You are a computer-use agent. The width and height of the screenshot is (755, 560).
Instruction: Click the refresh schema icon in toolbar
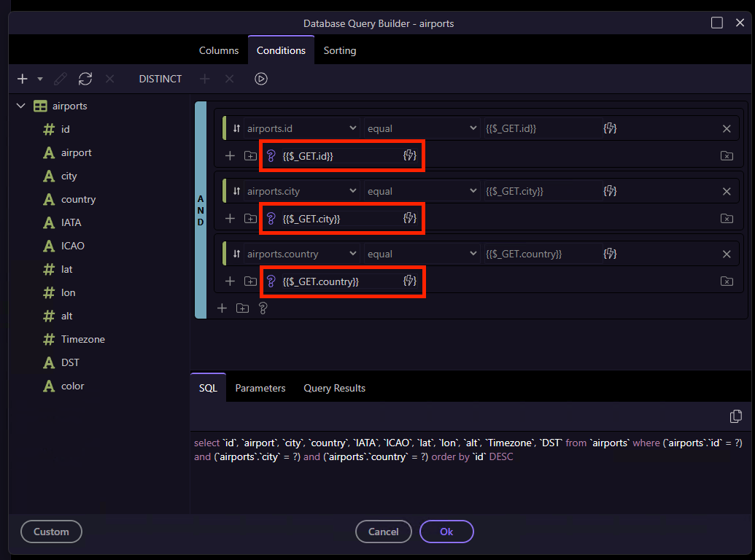click(x=85, y=79)
